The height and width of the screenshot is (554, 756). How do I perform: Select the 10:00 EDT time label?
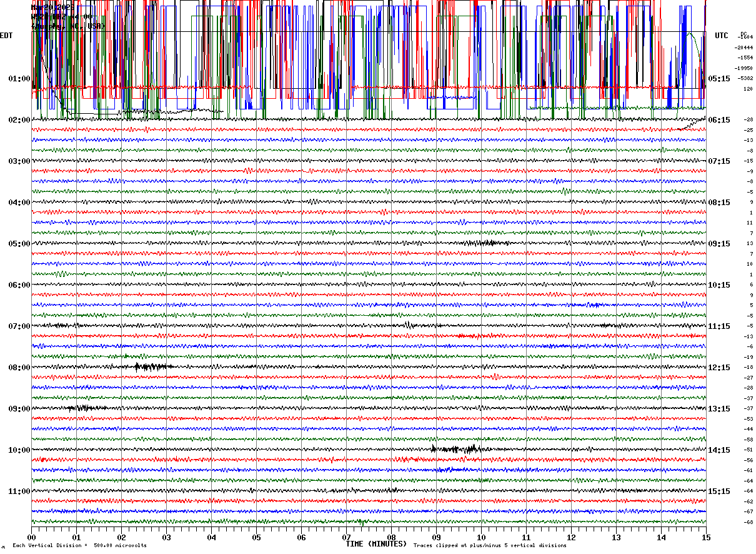click(x=19, y=450)
